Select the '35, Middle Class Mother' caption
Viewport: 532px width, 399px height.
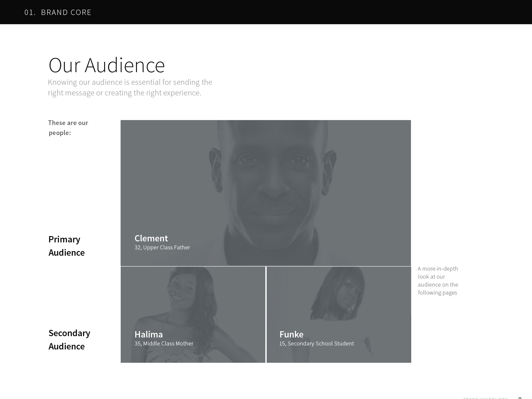tap(164, 343)
